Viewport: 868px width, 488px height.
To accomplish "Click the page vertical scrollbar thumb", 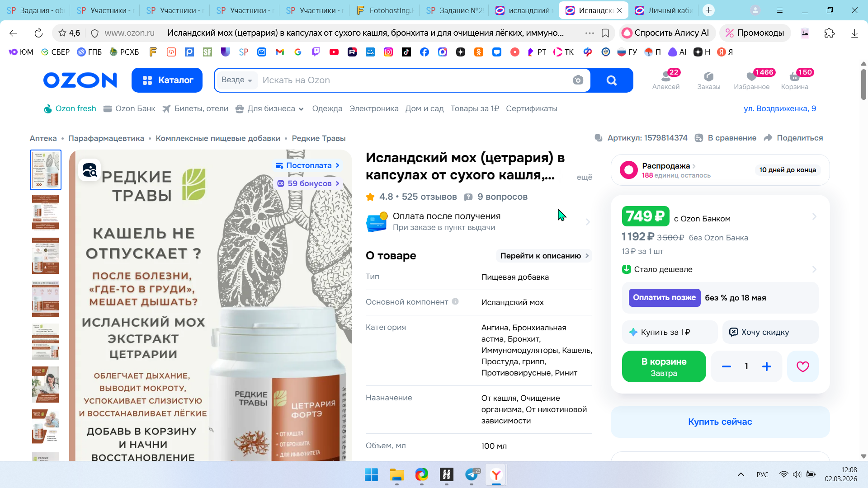I will click(x=863, y=84).
